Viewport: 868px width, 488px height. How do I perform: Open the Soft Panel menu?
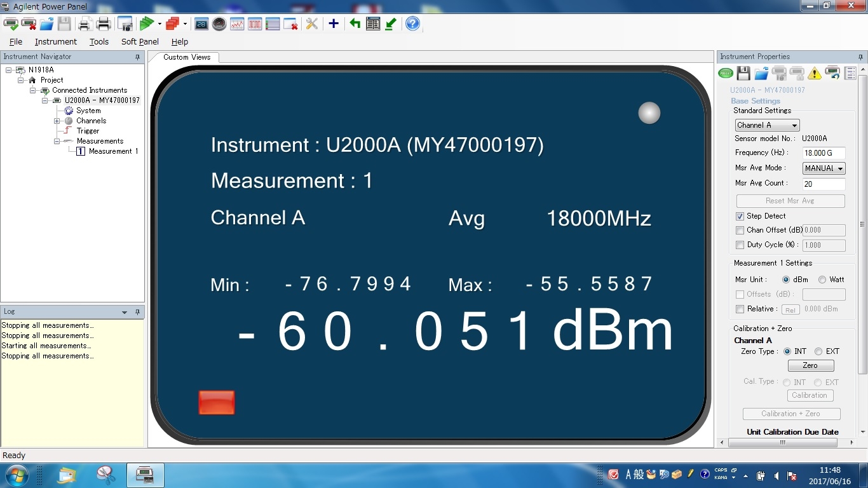[140, 41]
